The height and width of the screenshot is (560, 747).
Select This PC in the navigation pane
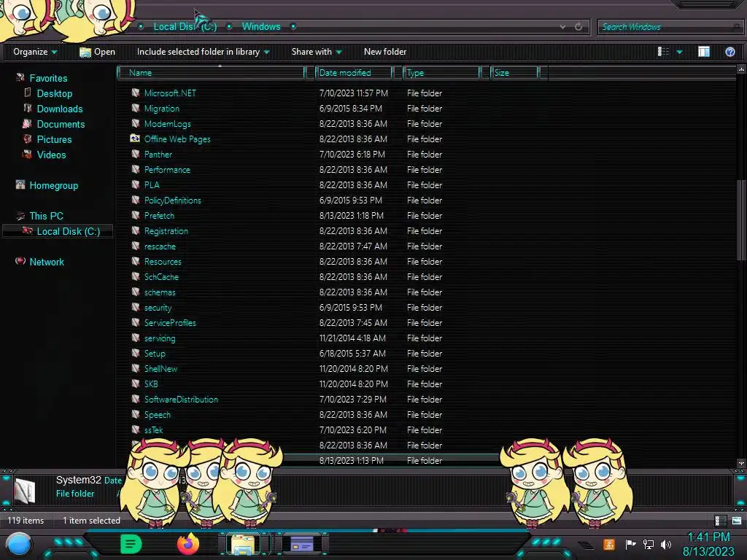click(x=46, y=216)
